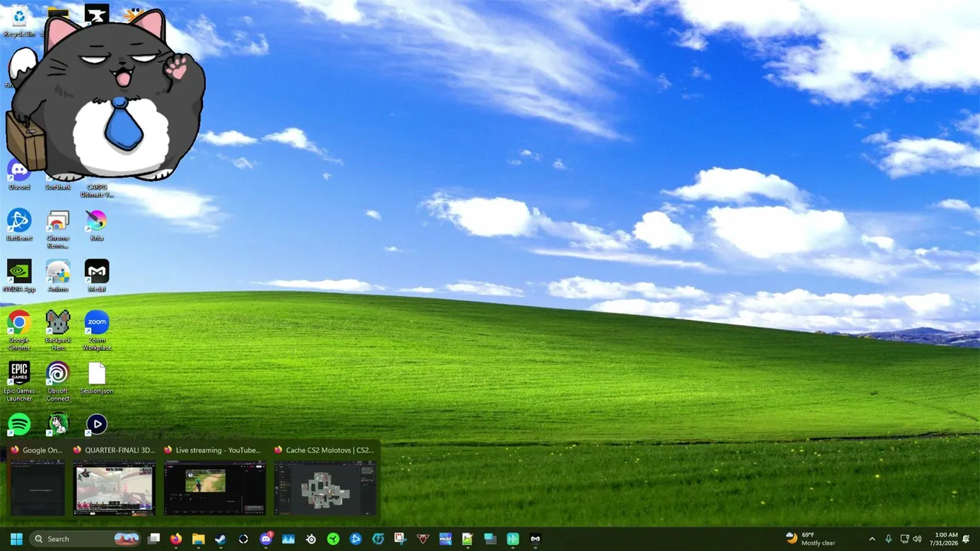Open the 69°F Mostly clear weather widget

(x=810, y=539)
